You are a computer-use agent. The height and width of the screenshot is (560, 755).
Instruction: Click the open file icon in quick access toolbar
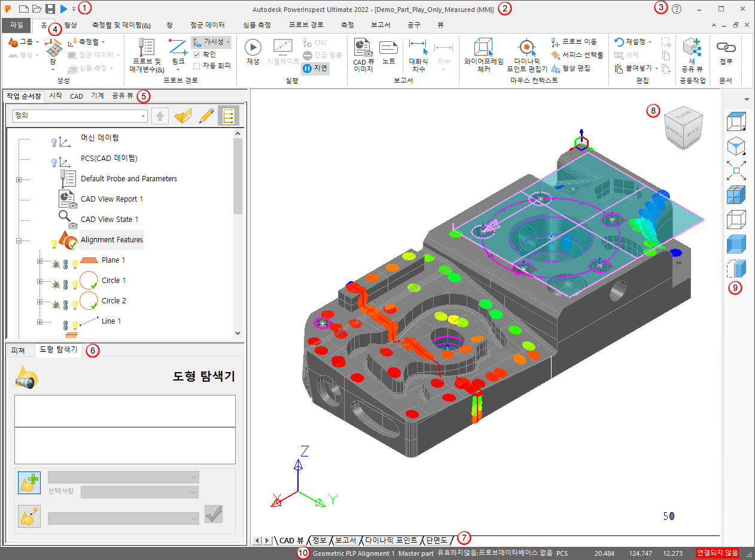click(x=37, y=9)
